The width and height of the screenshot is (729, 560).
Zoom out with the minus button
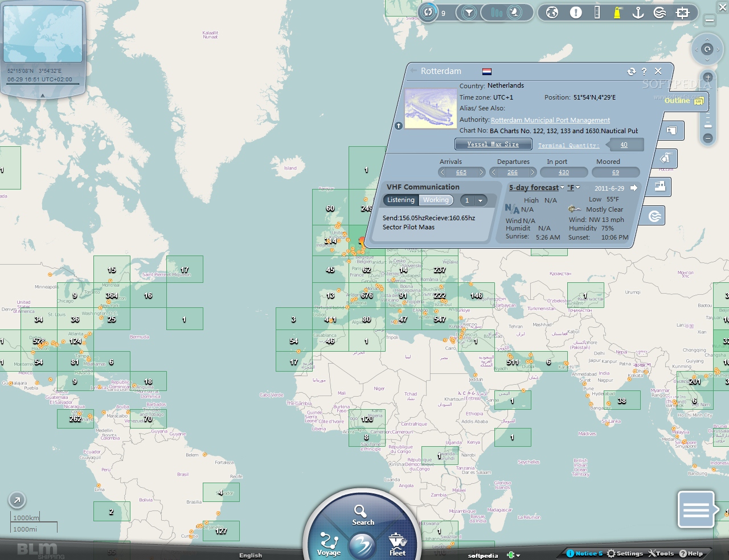coord(708,138)
